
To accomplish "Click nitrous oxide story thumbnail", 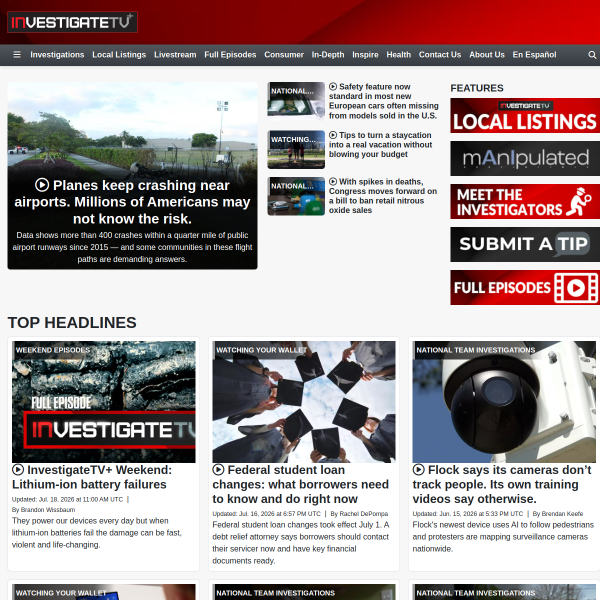I will coord(296,196).
